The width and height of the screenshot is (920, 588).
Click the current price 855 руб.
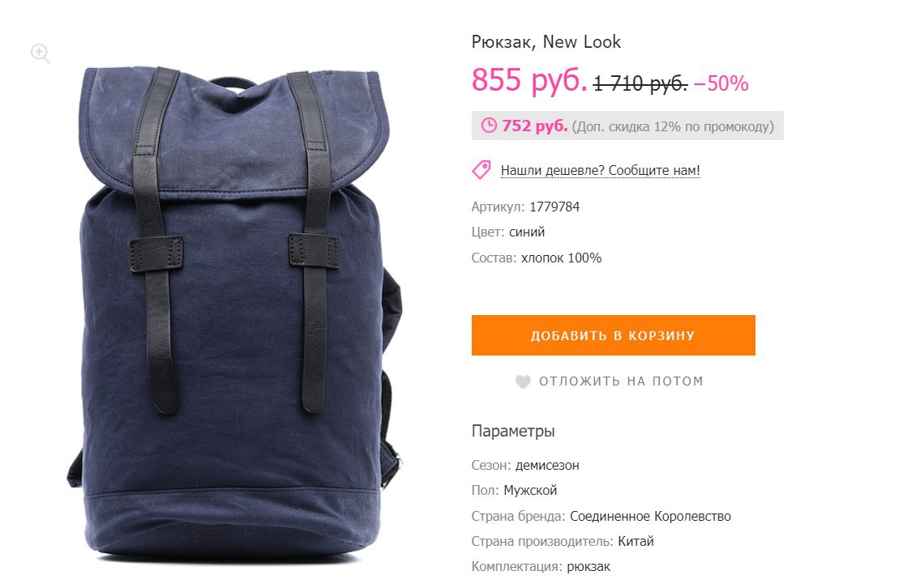pos(529,79)
